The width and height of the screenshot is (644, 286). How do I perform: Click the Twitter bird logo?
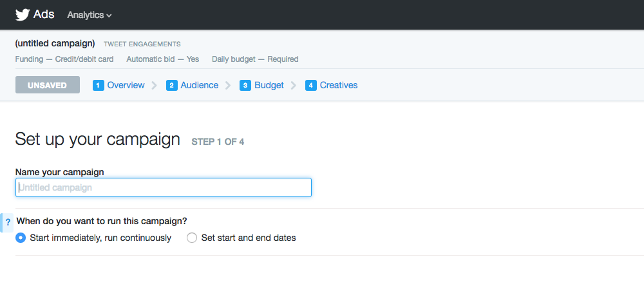(23, 15)
